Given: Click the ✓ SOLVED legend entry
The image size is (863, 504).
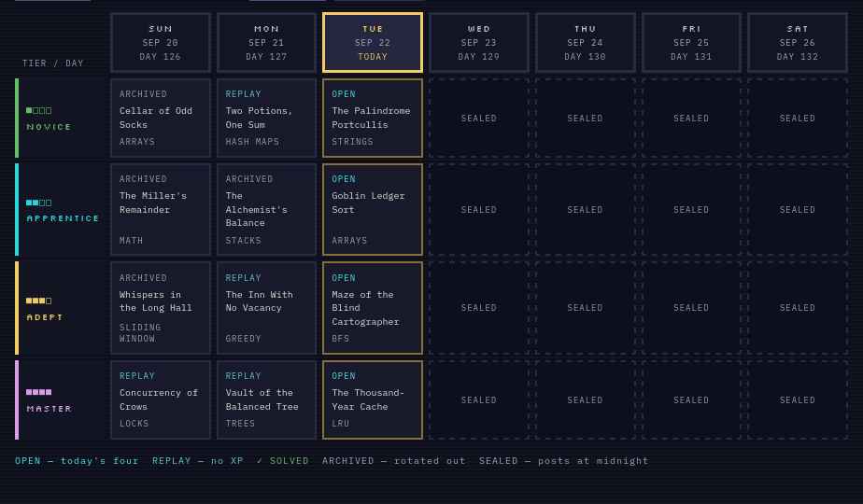Looking at the screenshot, I should [283, 460].
